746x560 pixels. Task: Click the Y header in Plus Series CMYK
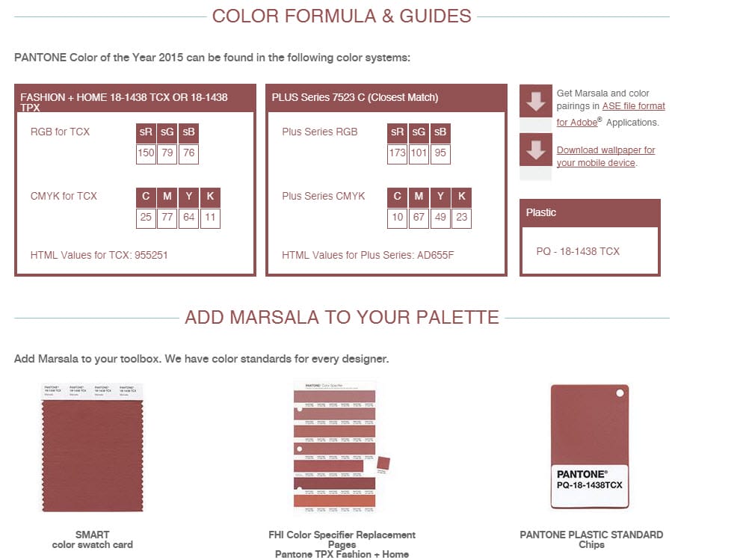440,197
